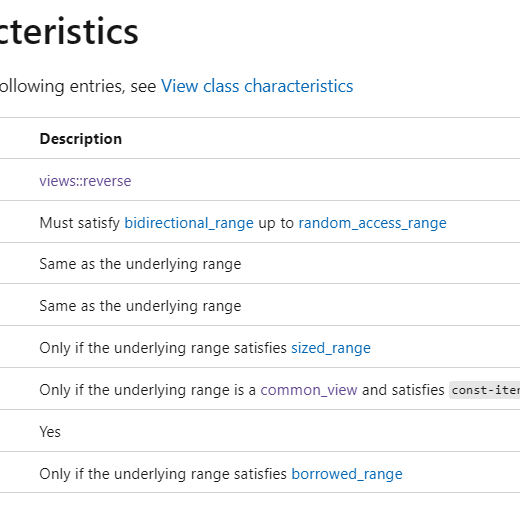The image size is (520, 512).
Task: Click the words Must satisfy
Action: click(80, 223)
